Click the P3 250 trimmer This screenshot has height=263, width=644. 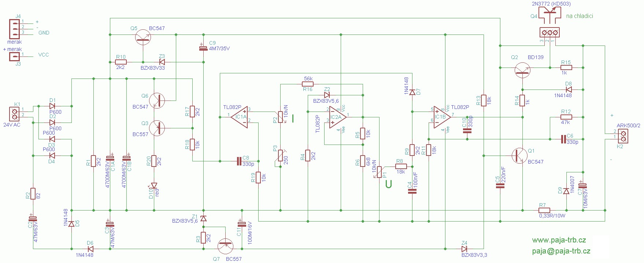[281, 156]
